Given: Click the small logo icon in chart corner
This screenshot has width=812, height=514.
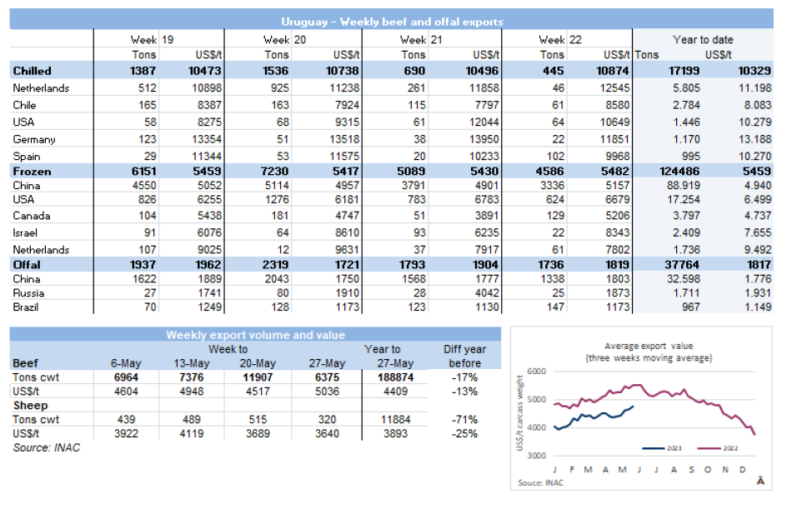Looking at the screenshot, I should coord(761,481).
